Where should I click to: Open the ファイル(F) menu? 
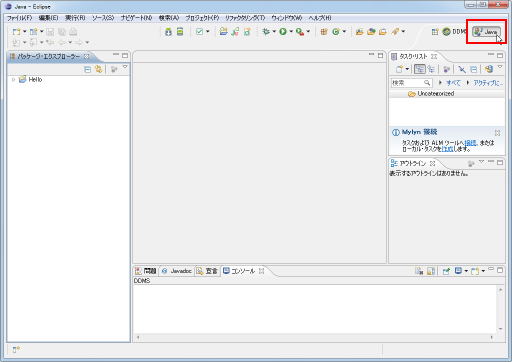point(19,18)
